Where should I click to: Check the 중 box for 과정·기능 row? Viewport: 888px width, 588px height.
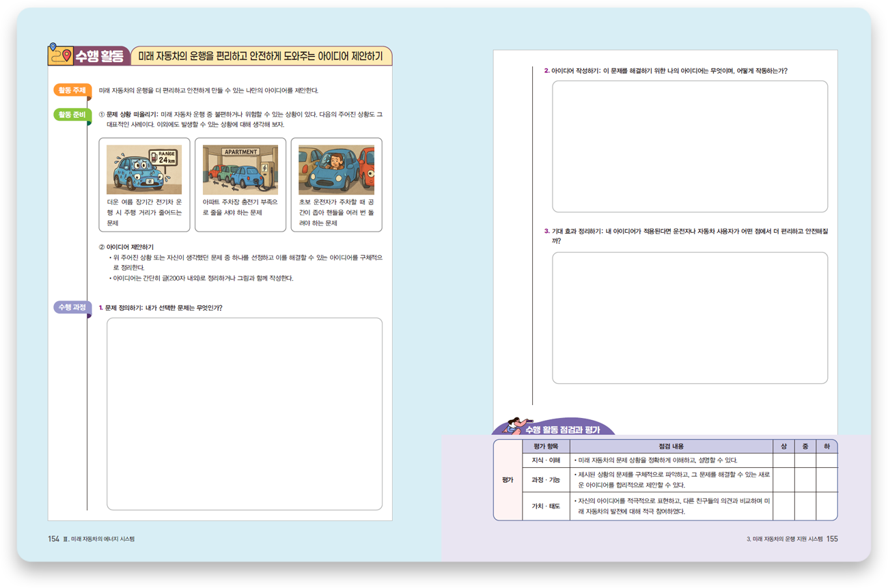pos(805,479)
